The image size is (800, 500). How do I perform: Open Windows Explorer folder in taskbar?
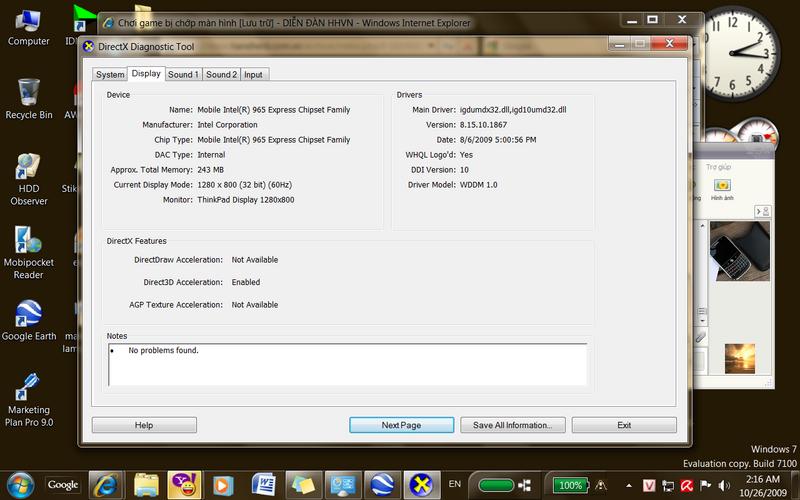[145, 484]
